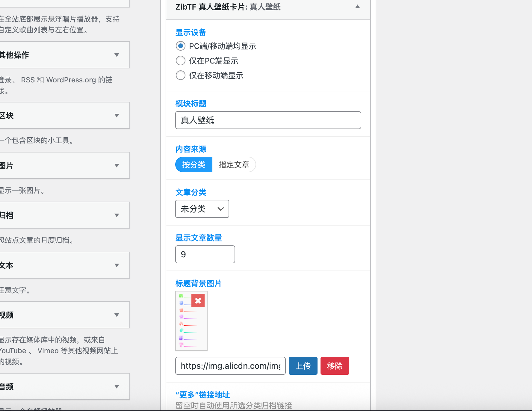Expand the 区块 widget section
This screenshot has height=411, width=532.
[x=117, y=116]
